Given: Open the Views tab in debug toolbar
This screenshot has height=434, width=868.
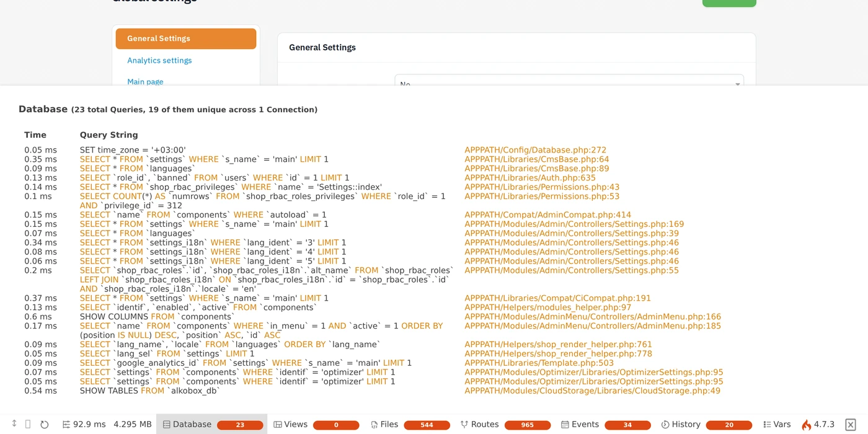Looking at the screenshot, I should tap(316, 425).
